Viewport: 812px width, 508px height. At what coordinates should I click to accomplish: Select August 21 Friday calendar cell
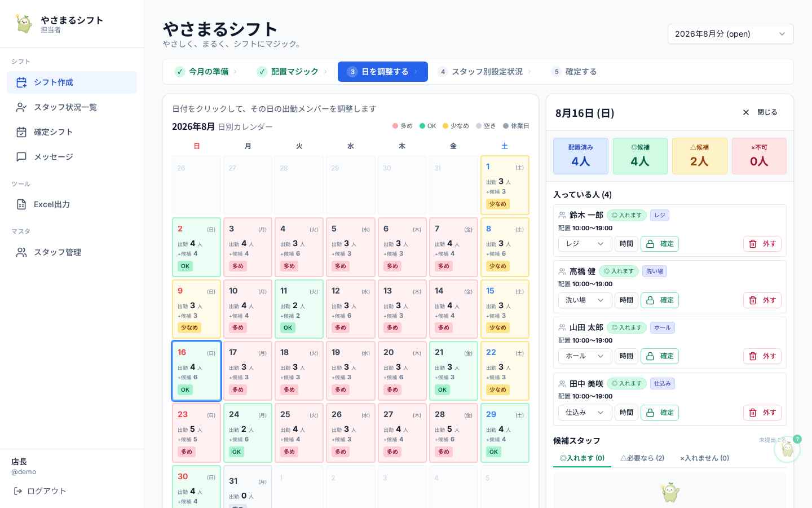(453, 371)
